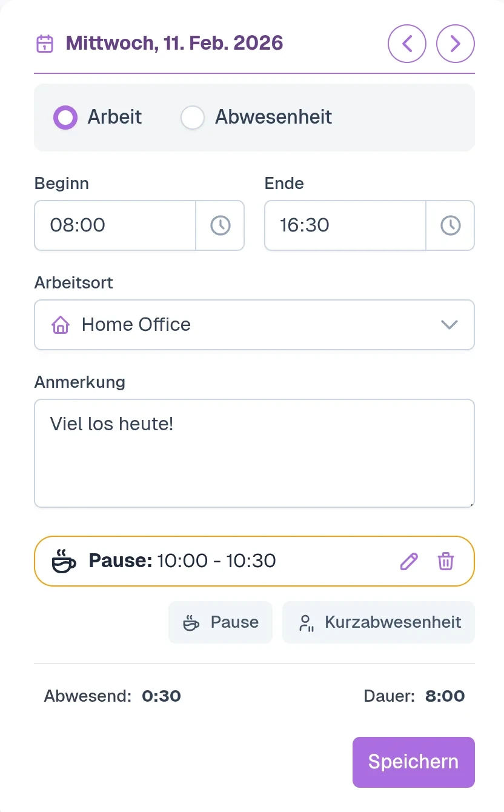Click into the Anmerkung text area
Viewport: 504px width, 812px height.
(254, 461)
